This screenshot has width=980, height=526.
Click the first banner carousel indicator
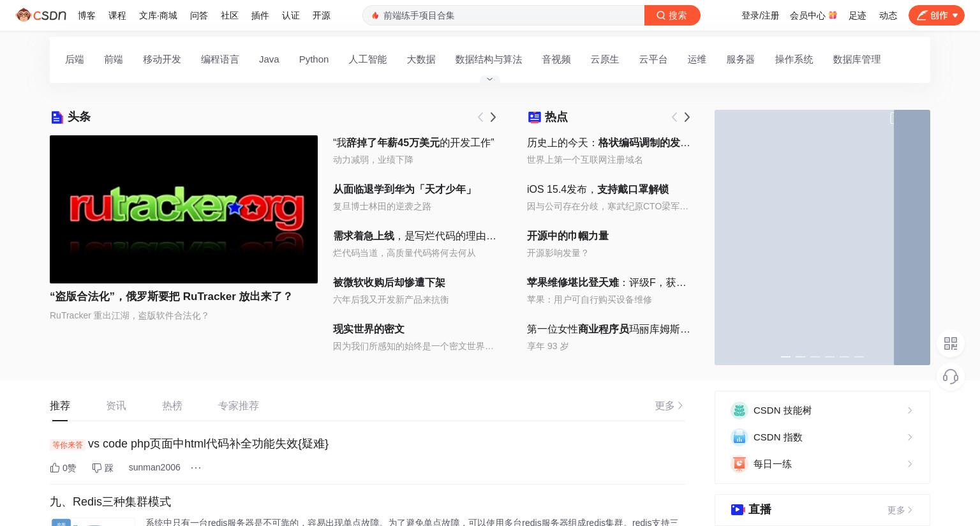point(785,356)
